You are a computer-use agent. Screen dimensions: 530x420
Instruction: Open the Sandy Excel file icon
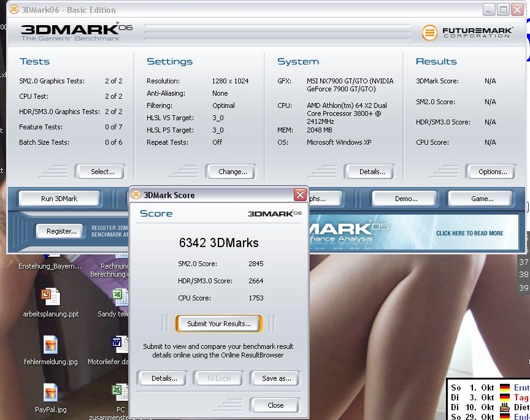tap(120, 297)
